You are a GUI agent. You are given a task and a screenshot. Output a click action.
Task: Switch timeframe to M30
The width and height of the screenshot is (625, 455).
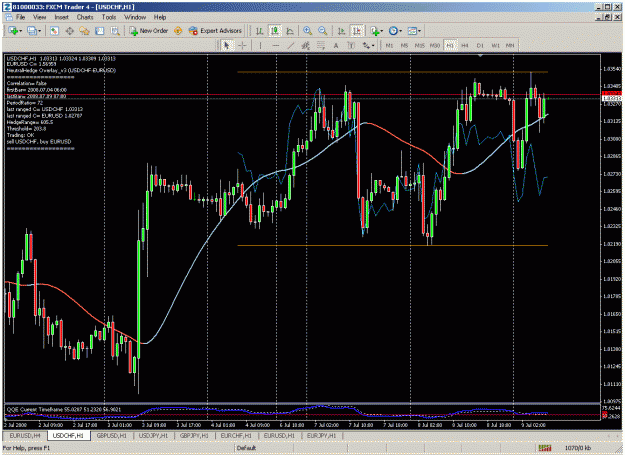click(434, 45)
